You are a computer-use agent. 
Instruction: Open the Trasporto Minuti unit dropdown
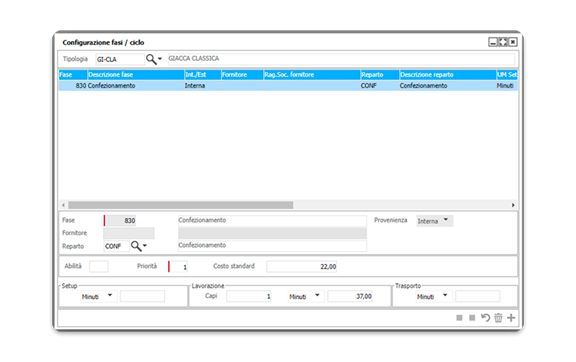[434, 296]
